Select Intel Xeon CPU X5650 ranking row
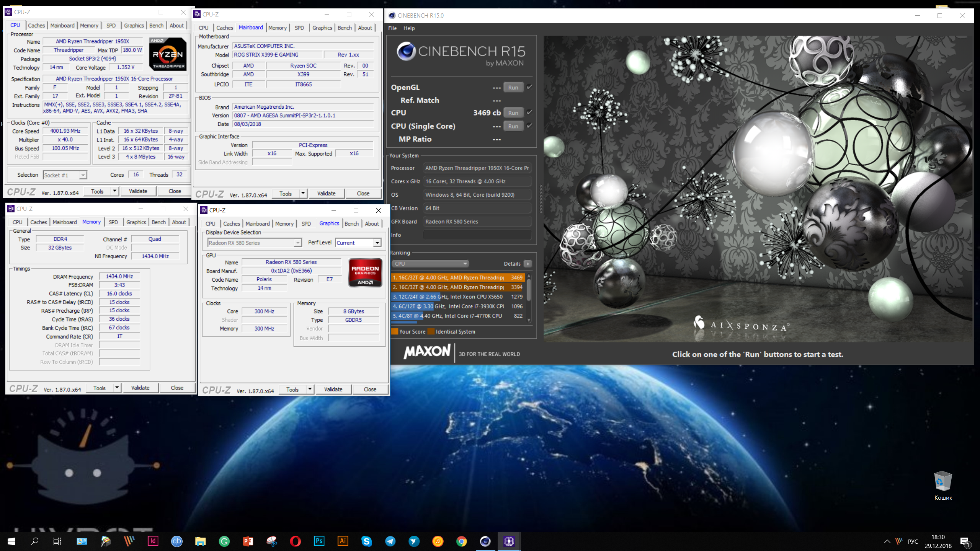Viewport: 980px width, 551px height. click(458, 297)
